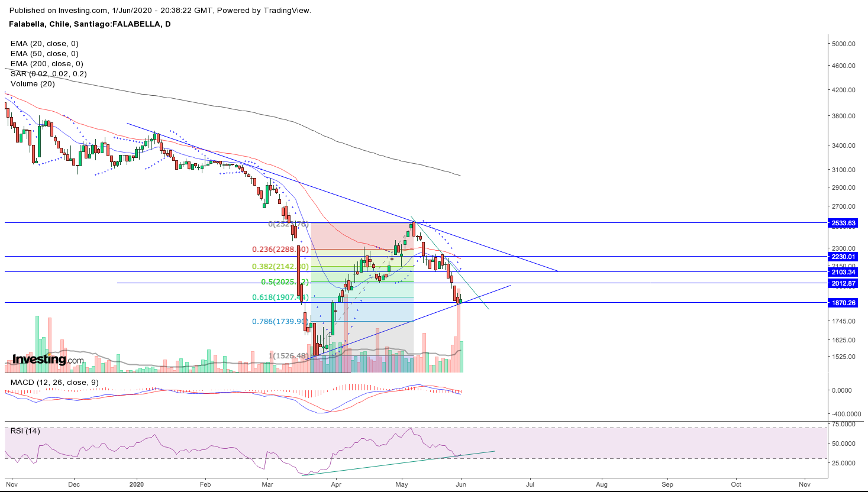Click the 5000.00 price axis value
This screenshot has height=492, width=868.
[x=844, y=44]
